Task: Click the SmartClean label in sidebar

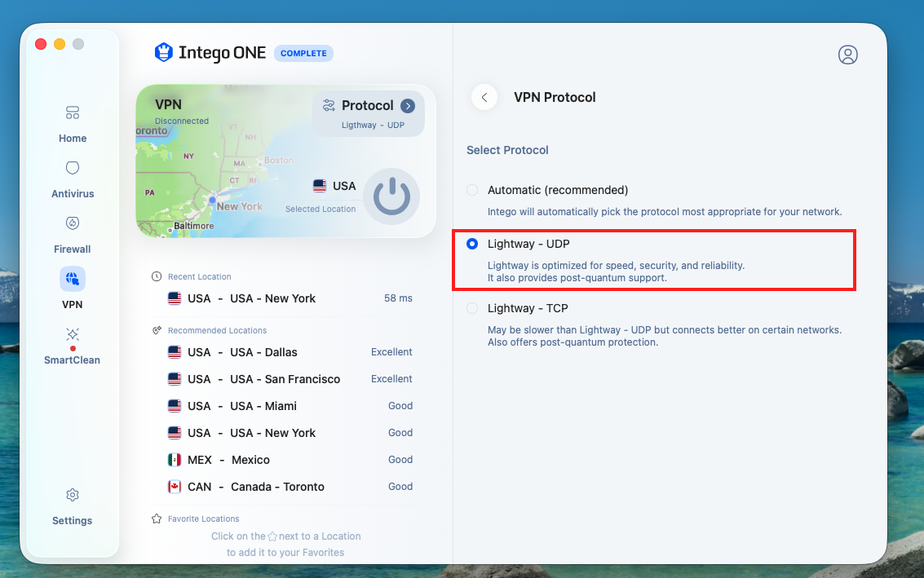Action: click(73, 360)
